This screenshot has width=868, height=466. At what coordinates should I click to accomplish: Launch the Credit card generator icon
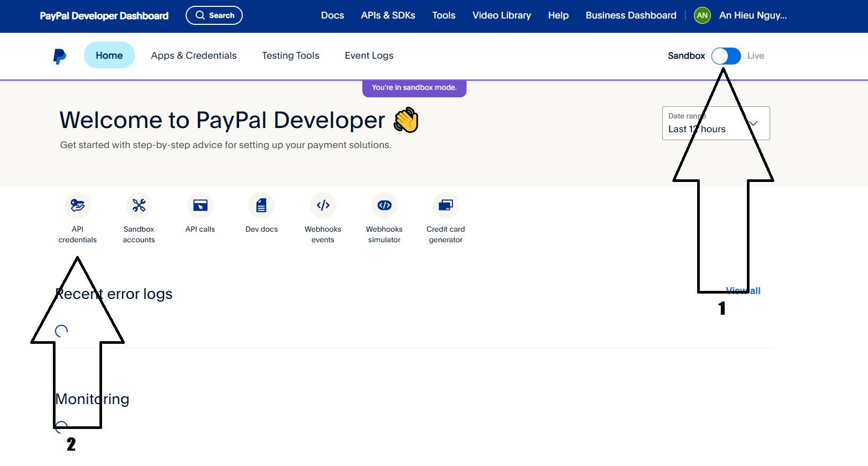[x=446, y=205]
